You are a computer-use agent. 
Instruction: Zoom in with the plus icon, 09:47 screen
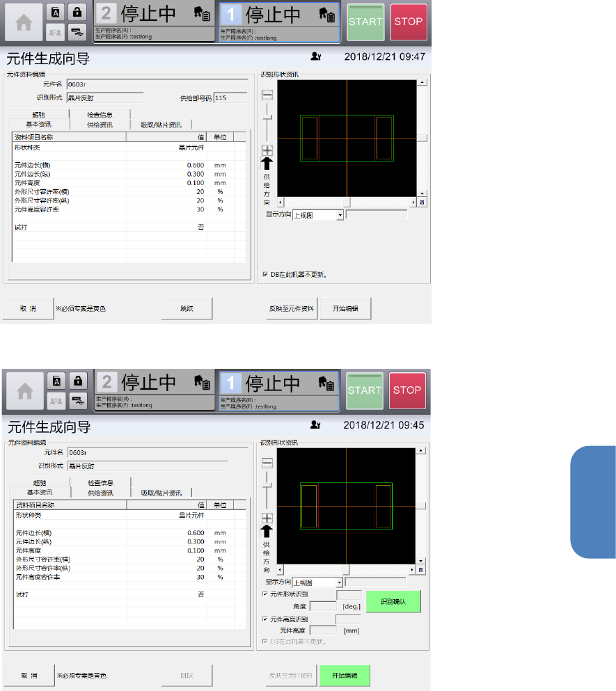[x=267, y=150]
